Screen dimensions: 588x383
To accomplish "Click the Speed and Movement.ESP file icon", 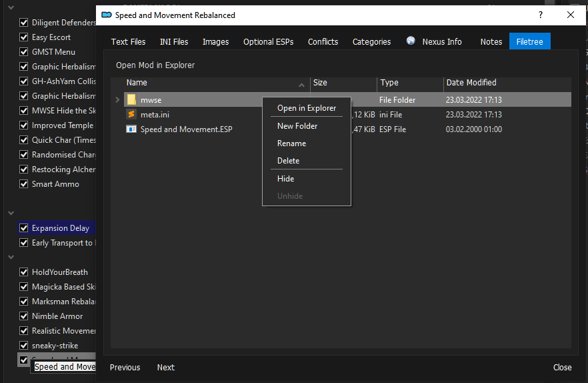I will click(131, 129).
